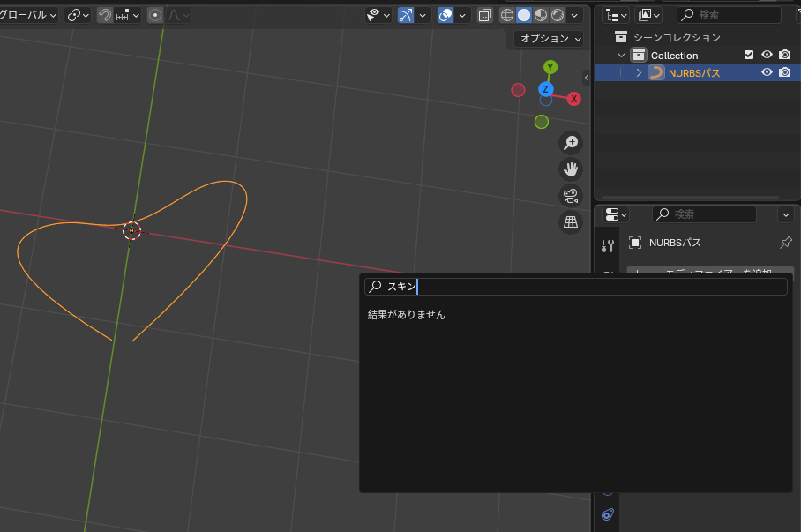The width and height of the screenshot is (801, 532).
Task: Click the hand pan view icon
Action: (571, 169)
